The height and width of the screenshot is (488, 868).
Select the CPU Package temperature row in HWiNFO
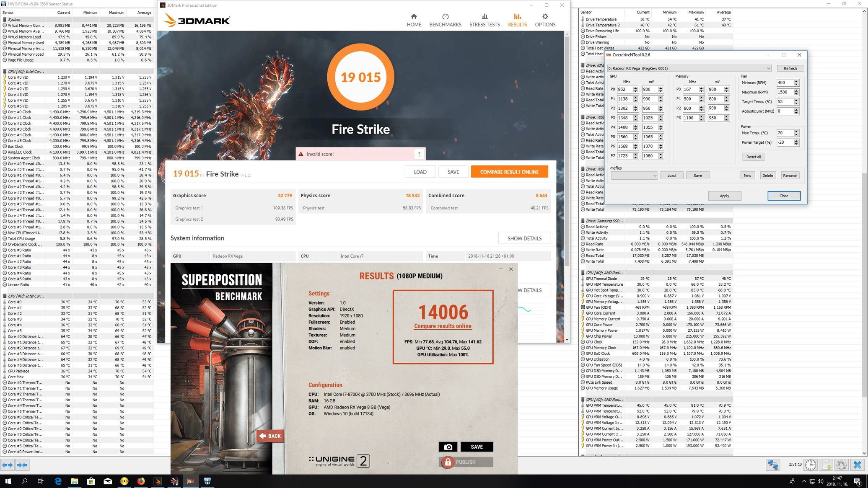pos(78,371)
